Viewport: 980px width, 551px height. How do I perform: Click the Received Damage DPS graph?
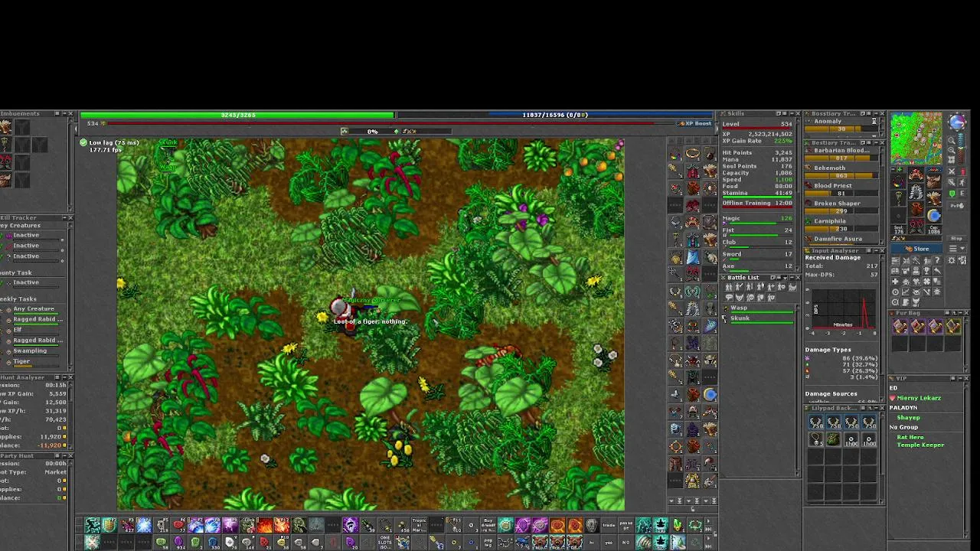(844, 308)
